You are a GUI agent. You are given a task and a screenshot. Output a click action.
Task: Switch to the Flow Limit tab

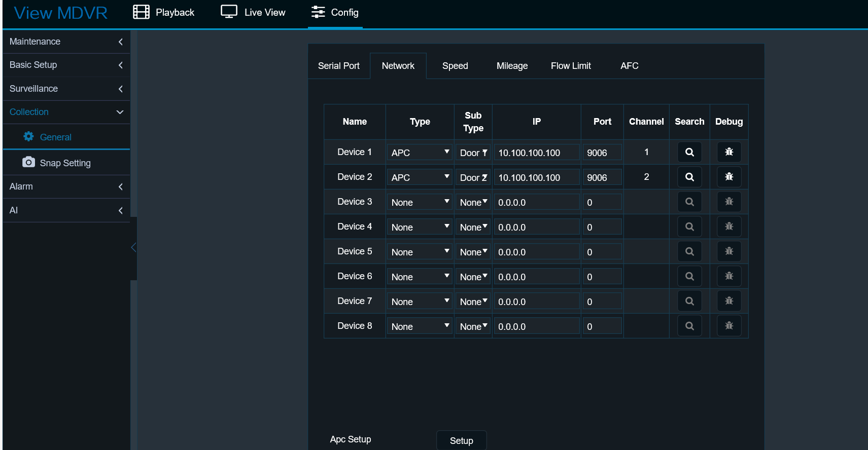571,66
